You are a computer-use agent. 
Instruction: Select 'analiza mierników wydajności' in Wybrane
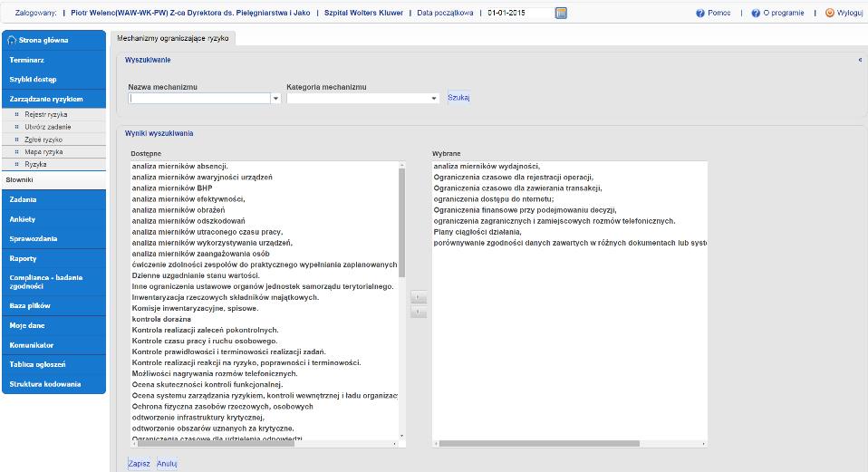487,166
